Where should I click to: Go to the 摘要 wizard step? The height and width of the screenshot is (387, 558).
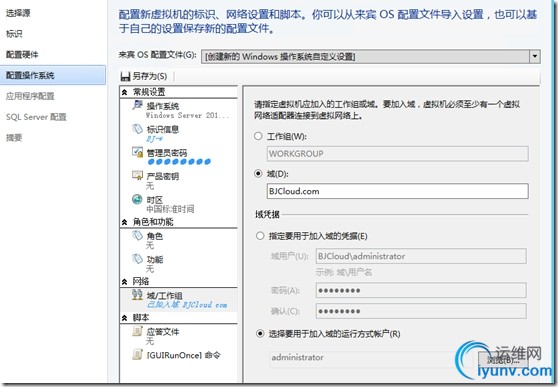click(x=14, y=137)
